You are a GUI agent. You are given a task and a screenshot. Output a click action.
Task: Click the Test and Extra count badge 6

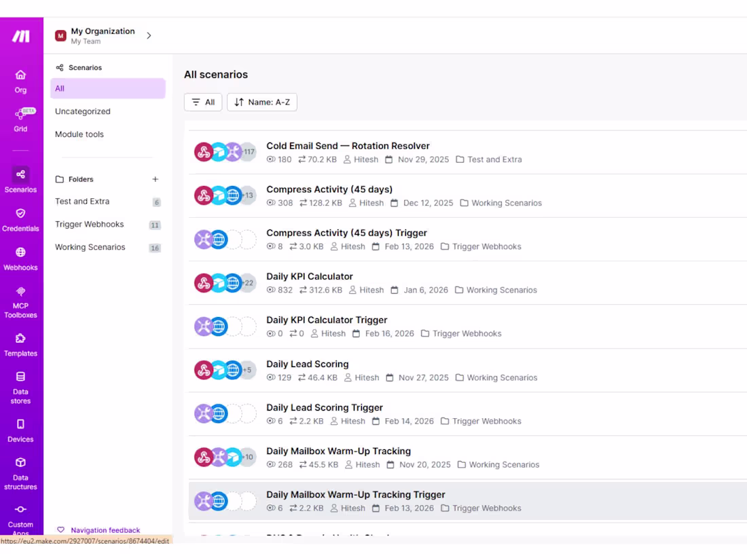pyautogui.click(x=157, y=202)
